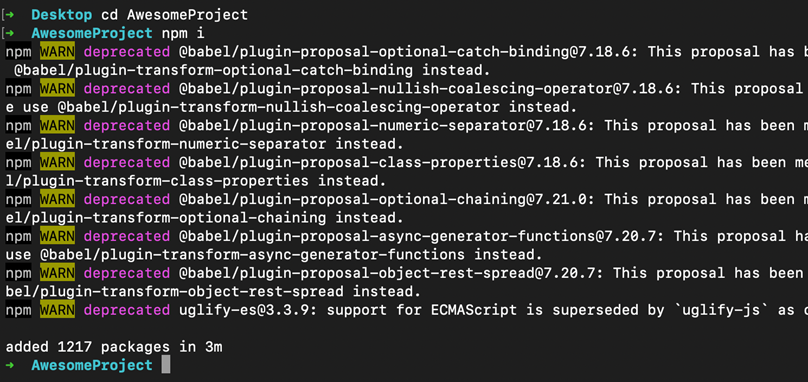Click the green arrow before npm i

point(10,34)
